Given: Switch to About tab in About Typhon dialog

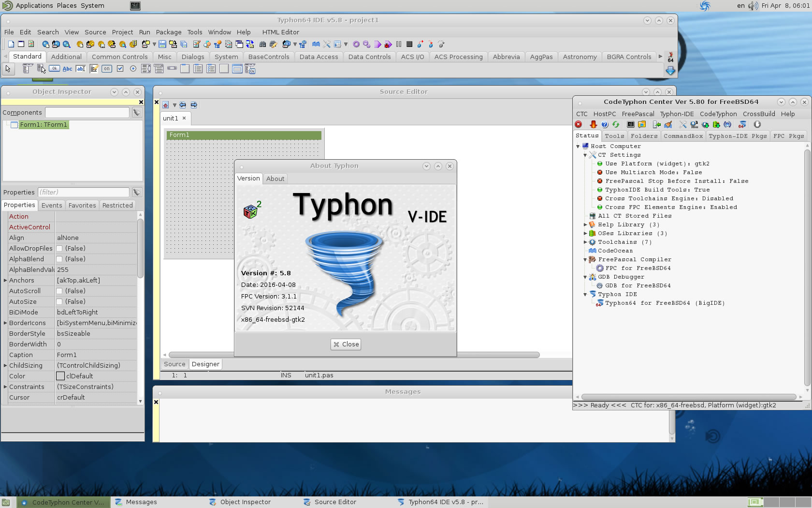Looking at the screenshot, I should pyautogui.click(x=275, y=179).
